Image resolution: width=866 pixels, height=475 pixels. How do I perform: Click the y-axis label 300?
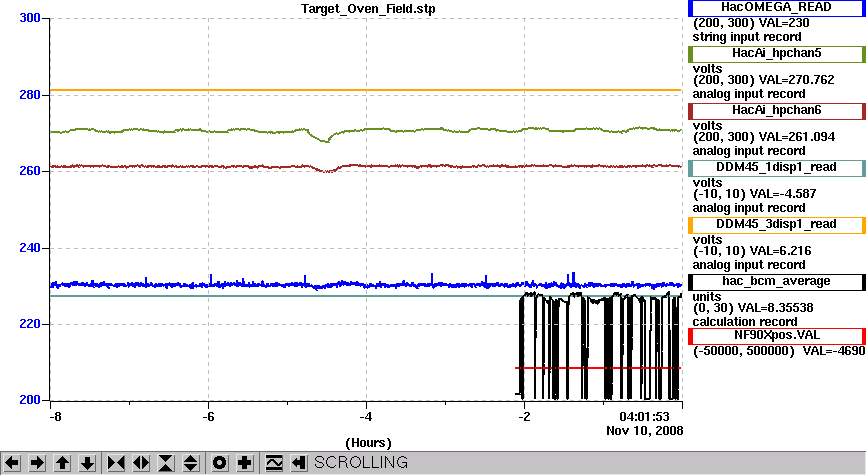[x=30, y=18]
